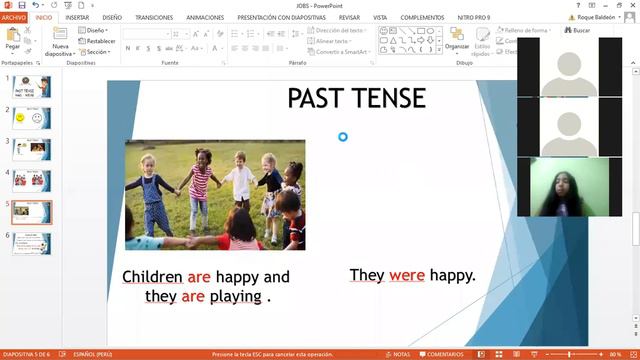Search with the Buscar binoculars
The image size is (640, 360).
(577, 30)
